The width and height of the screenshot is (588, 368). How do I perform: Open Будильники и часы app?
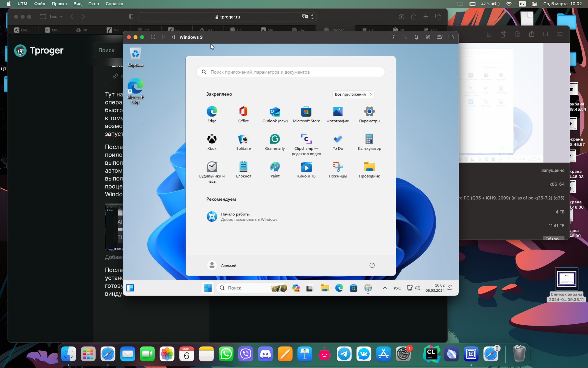[212, 172]
